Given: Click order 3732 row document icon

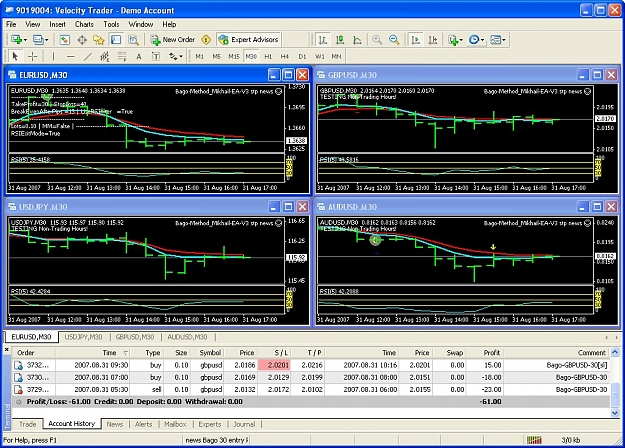Looking at the screenshot, I should click(x=18, y=365).
